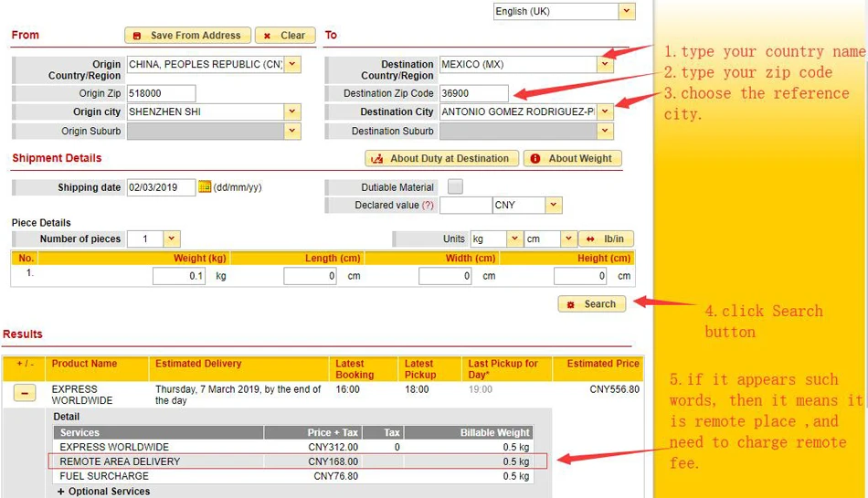
Task: Click the Product Name column header
Action: [84, 364]
